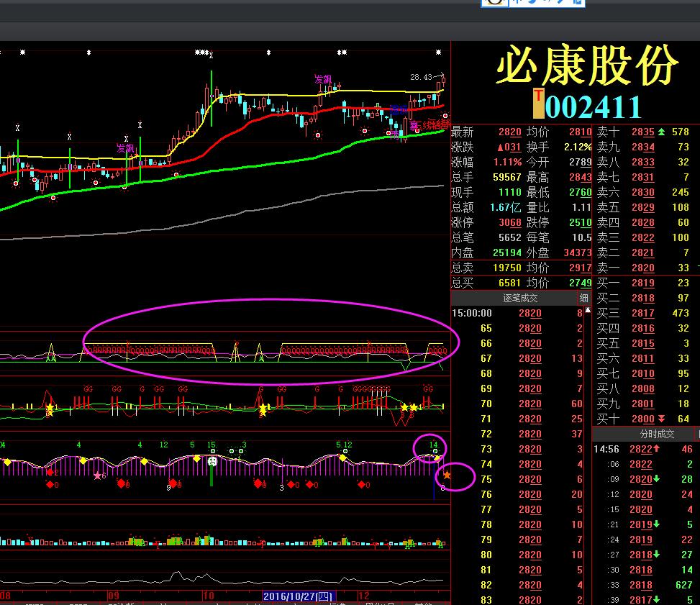The width and height of the screenshot is (700, 605).
Task: Select the 逐笔成交 panel header
Action: (520, 298)
